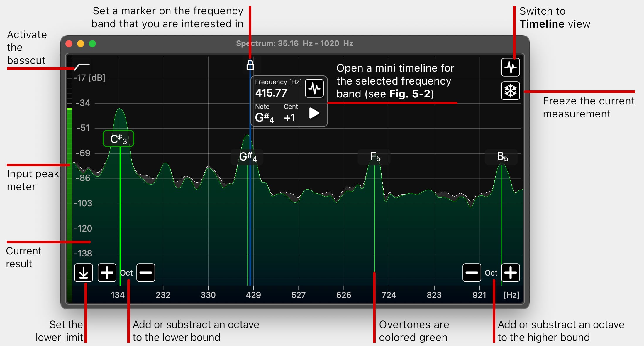Click the green fullscreen window button
This screenshot has width=644, height=346.
click(92, 44)
